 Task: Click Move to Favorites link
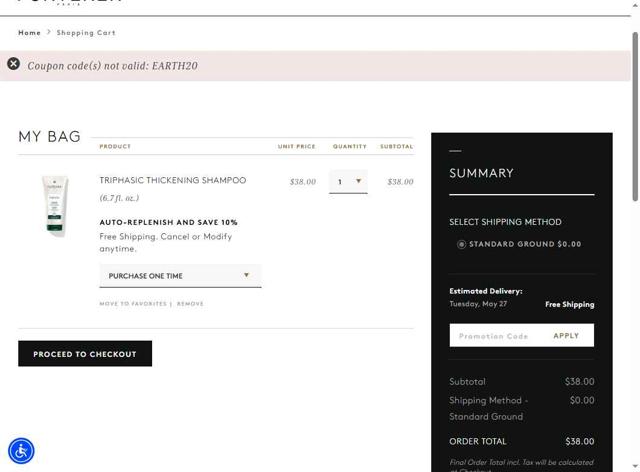pyautogui.click(x=133, y=304)
